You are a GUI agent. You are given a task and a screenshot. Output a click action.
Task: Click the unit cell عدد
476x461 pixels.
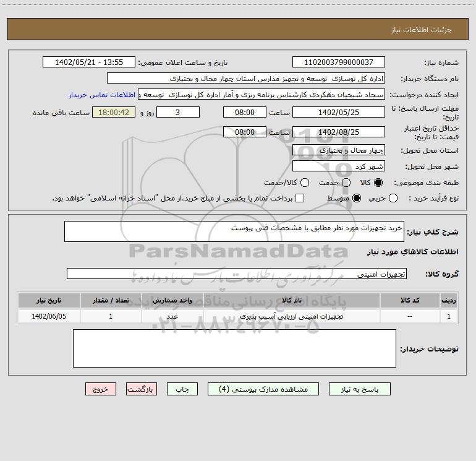point(172,316)
